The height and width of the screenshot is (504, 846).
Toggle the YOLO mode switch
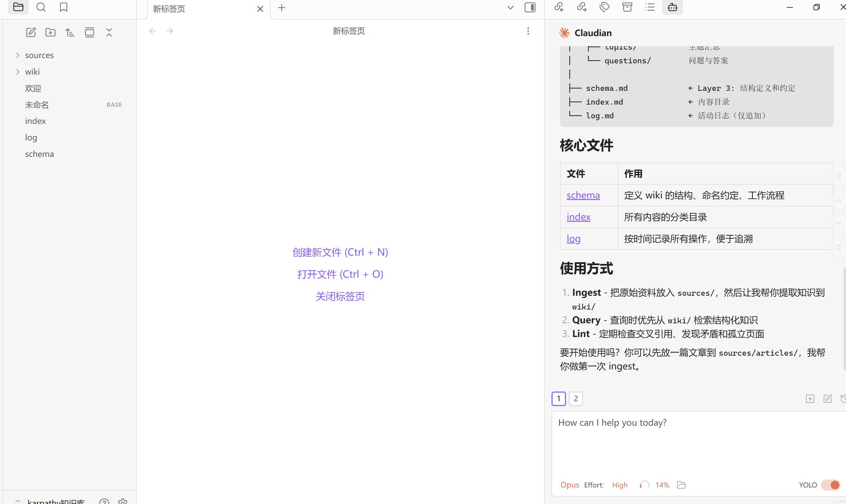[830, 485]
